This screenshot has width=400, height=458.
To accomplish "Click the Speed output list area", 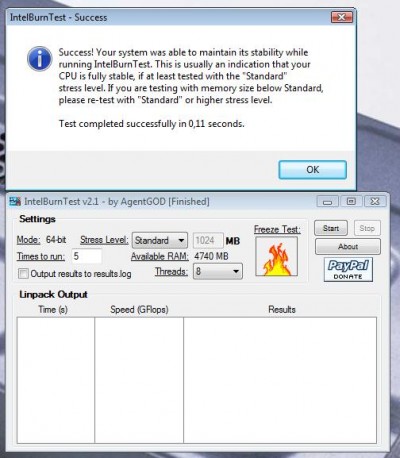I will tap(139, 380).
